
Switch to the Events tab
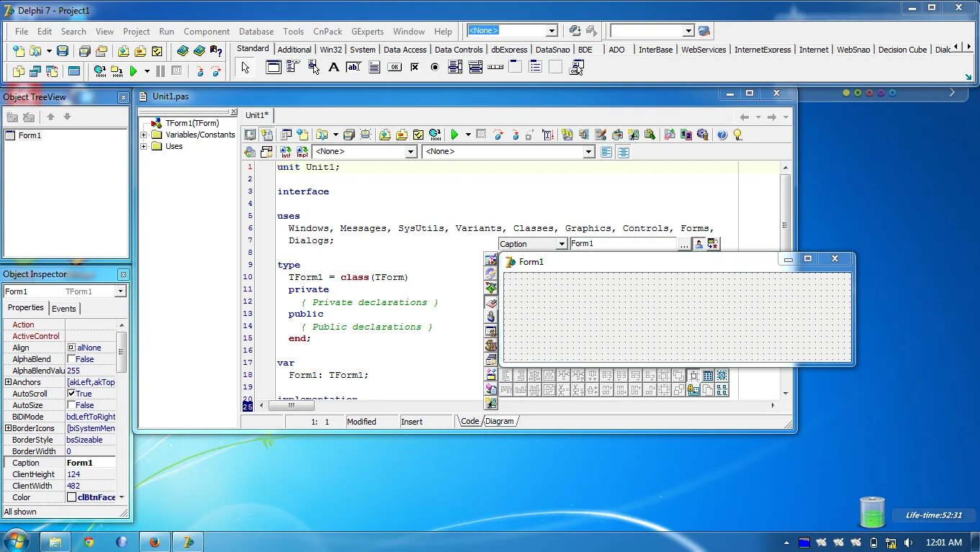click(x=64, y=309)
